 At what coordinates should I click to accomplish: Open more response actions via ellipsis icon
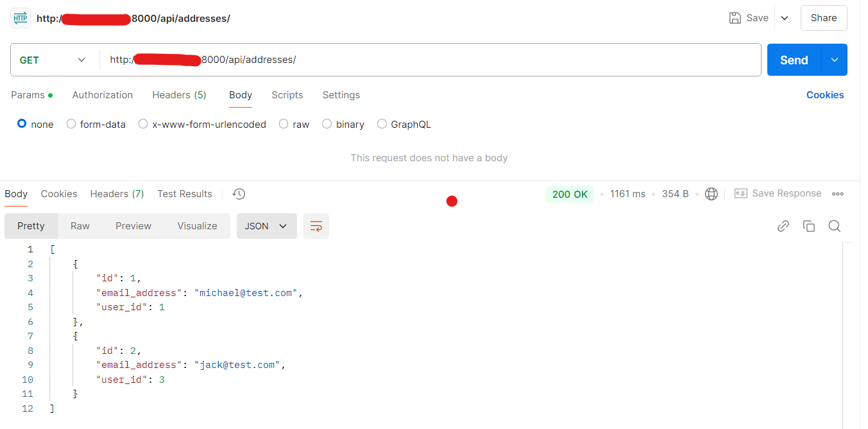pyautogui.click(x=838, y=193)
